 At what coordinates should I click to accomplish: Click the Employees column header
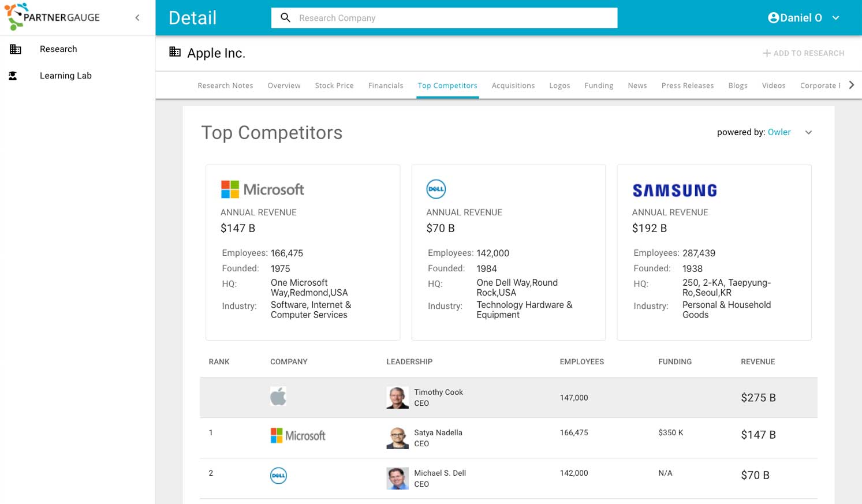pos(582,362)
